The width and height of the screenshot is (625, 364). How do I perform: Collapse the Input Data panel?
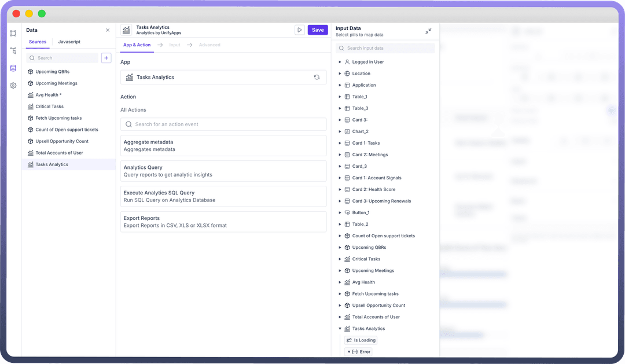click(428, 31)
